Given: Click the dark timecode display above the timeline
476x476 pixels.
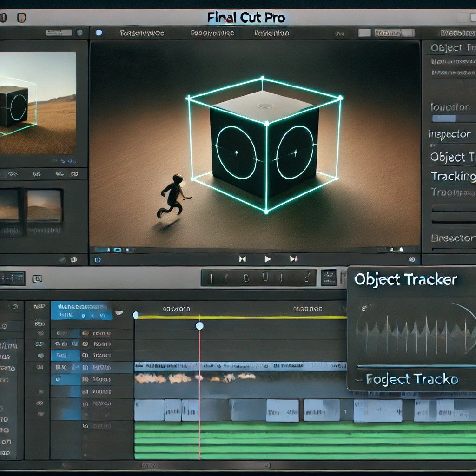Looking at the screenshot, I should (258, 278).
